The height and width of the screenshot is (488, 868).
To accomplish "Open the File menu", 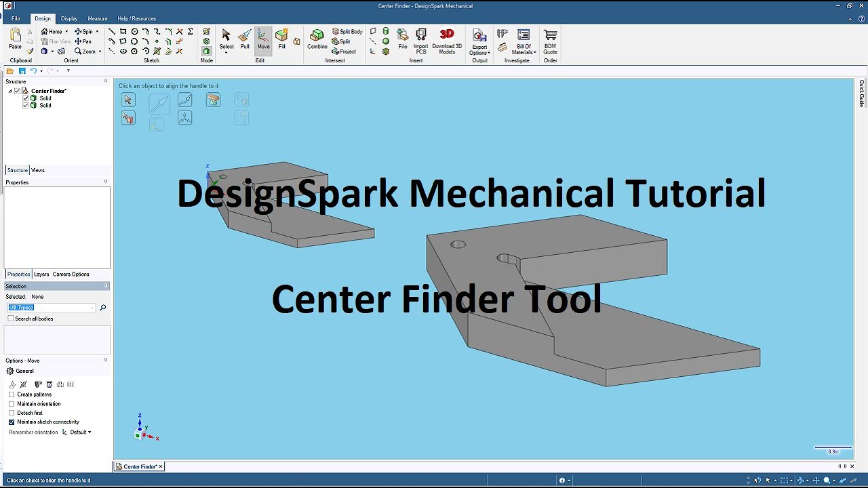I will (16, 18).
